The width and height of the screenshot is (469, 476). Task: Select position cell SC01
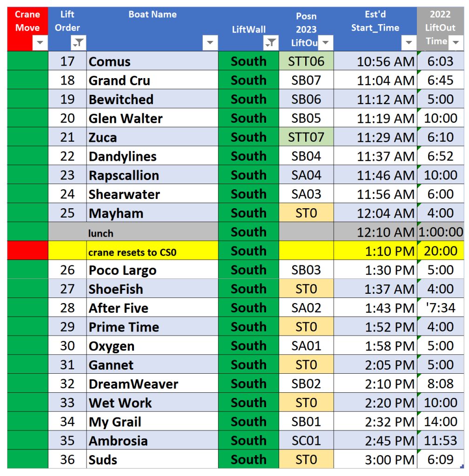click(x=306, y=441)
